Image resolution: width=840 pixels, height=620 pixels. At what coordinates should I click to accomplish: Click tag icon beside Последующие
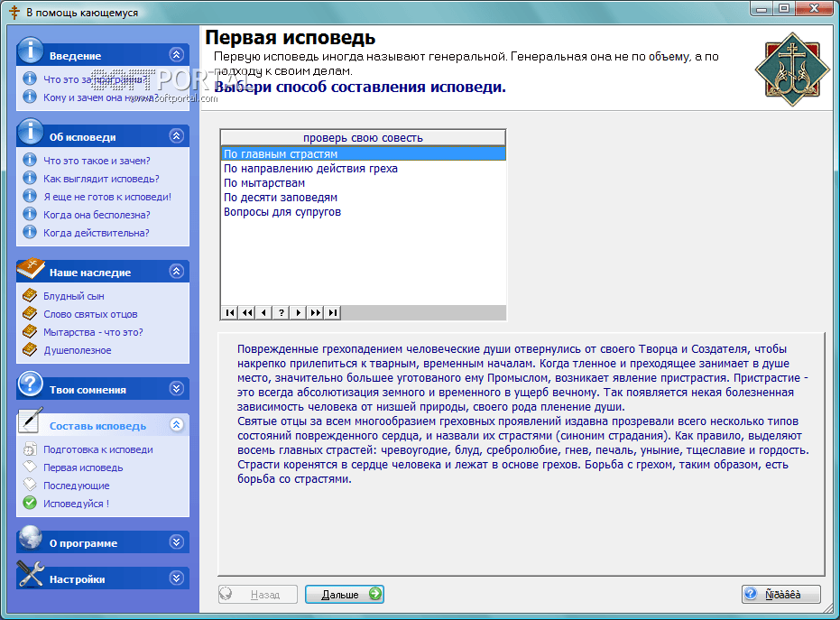pos(30,485)
